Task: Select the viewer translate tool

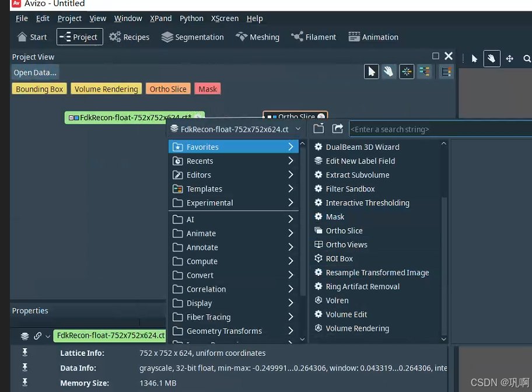Action: tap(509, 59)
